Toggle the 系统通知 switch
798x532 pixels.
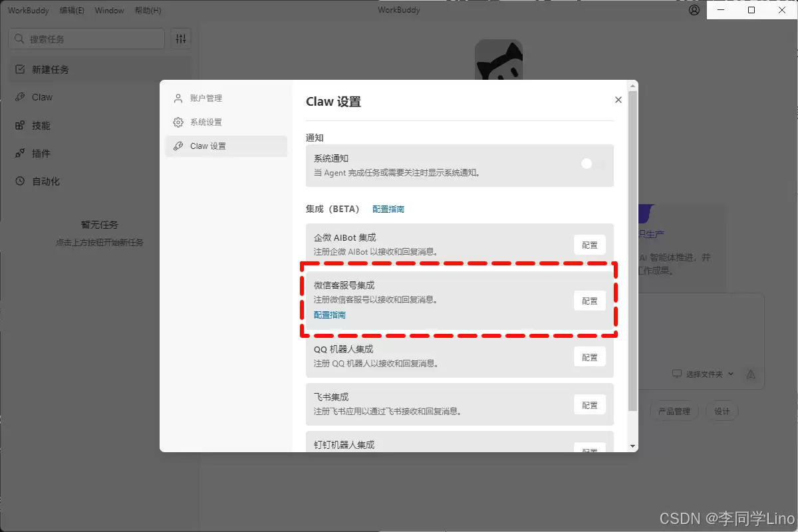pyautogui.click(x=592, y=164)
